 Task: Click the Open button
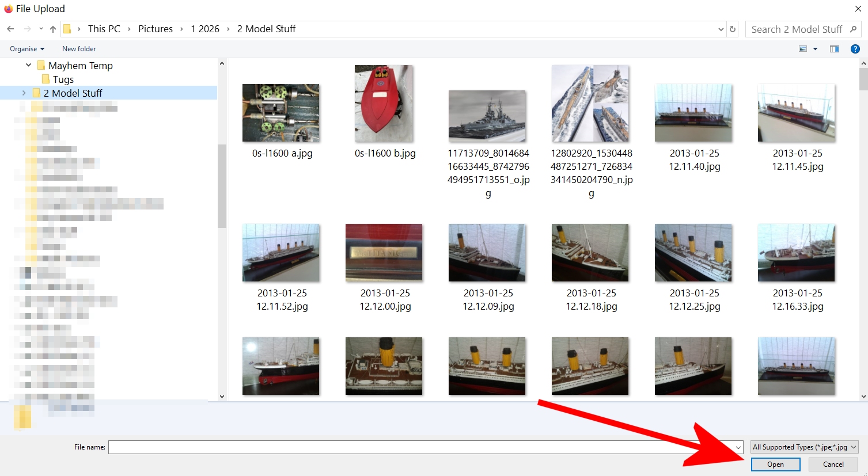[775, 464]
